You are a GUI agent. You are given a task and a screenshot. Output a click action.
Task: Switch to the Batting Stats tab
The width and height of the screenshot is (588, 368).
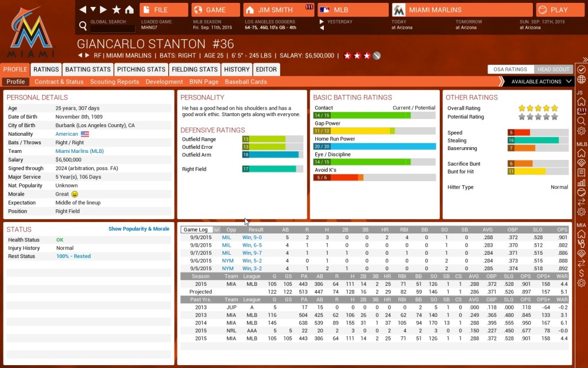(x=88, y=70)
